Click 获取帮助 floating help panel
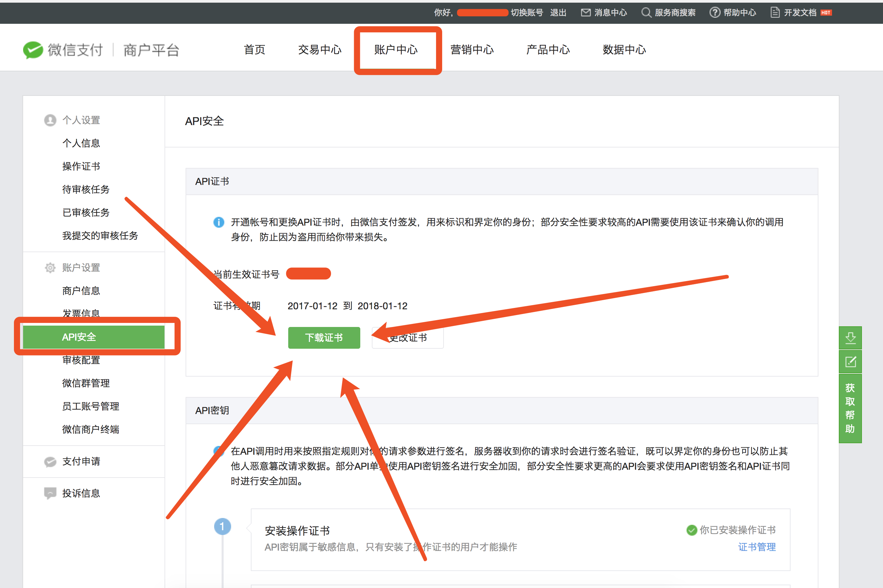 tap(850, 408)
